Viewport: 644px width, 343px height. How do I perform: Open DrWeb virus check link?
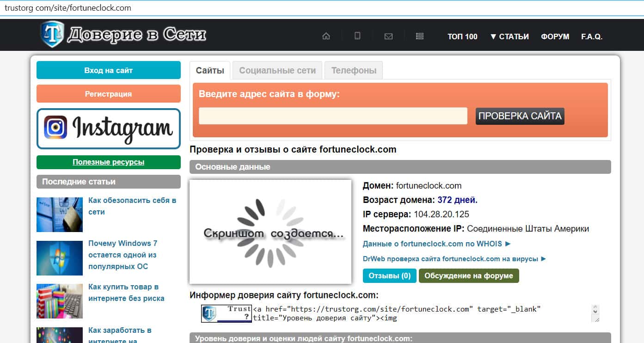454,259
